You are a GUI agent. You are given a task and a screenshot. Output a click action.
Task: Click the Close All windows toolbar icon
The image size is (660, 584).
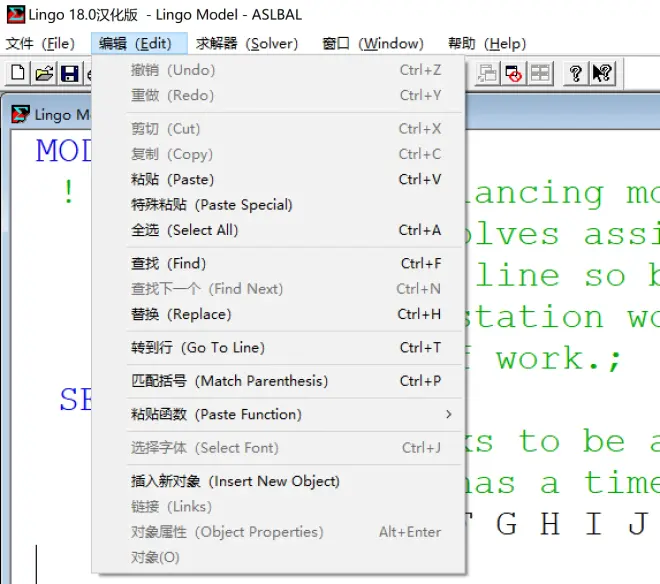pos(514,73)
